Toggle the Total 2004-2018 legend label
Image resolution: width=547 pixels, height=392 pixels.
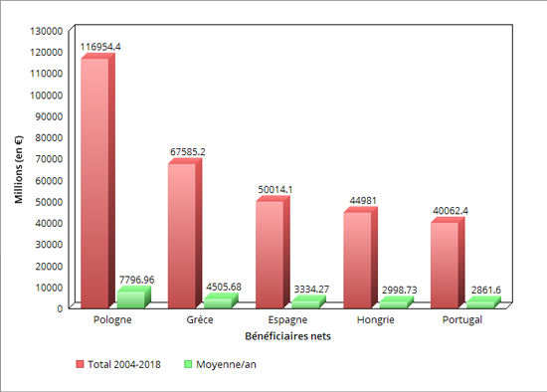pos(124,364)
